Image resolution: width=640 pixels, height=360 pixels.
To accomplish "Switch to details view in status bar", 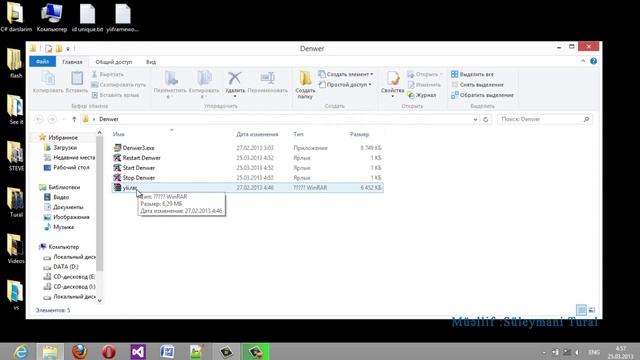I will click(x=581, y=310).
